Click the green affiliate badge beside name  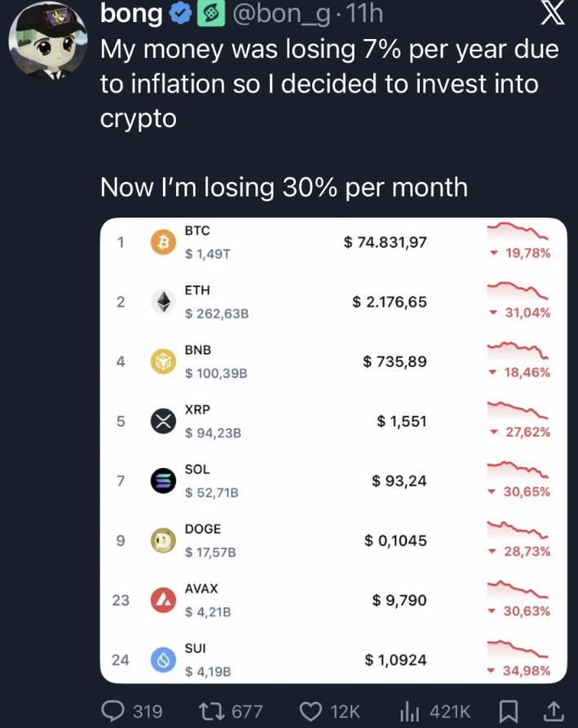tap(210, 14)
